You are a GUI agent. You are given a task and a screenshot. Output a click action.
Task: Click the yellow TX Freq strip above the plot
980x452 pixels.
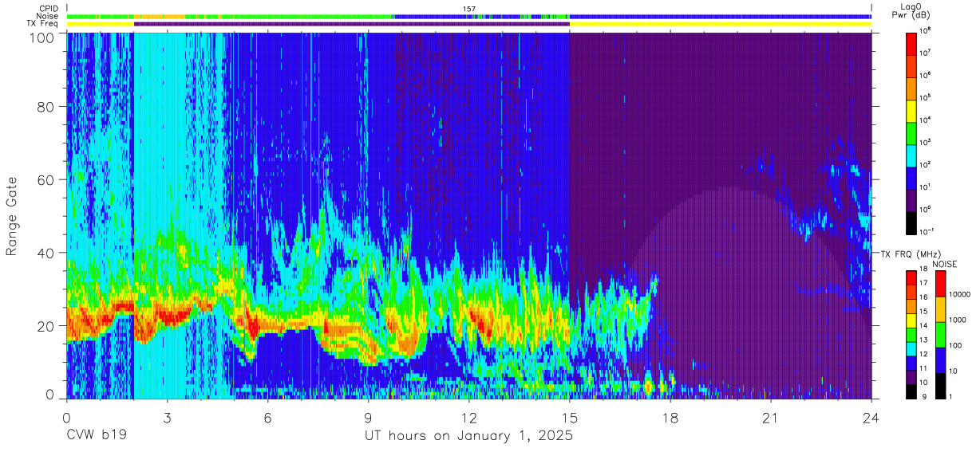[x=721, y=24]
